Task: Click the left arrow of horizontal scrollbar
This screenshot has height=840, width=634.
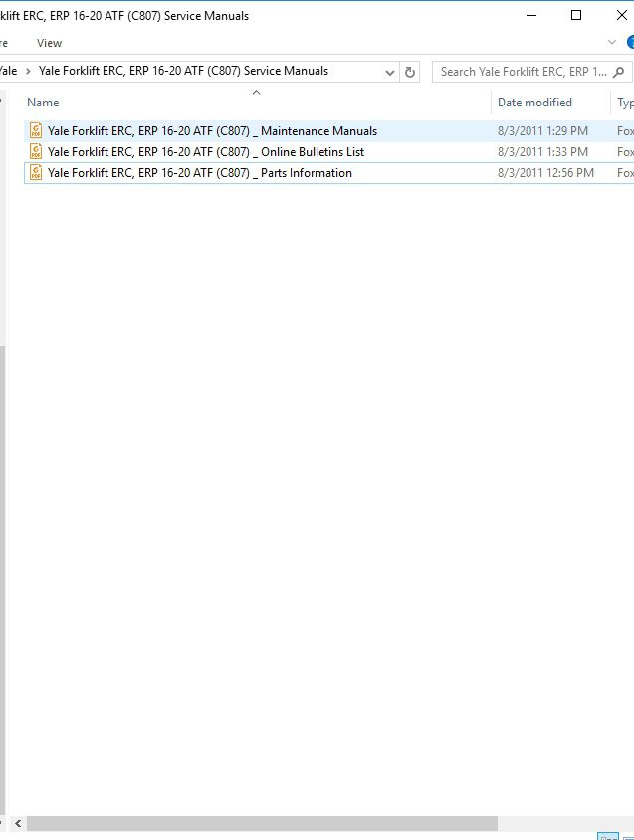Action: point(18,823)
